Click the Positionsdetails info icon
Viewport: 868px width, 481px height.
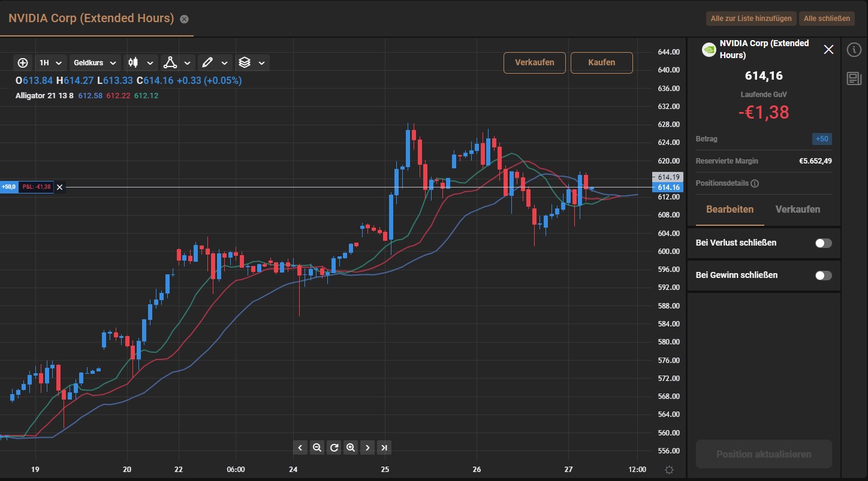[755, 183]
